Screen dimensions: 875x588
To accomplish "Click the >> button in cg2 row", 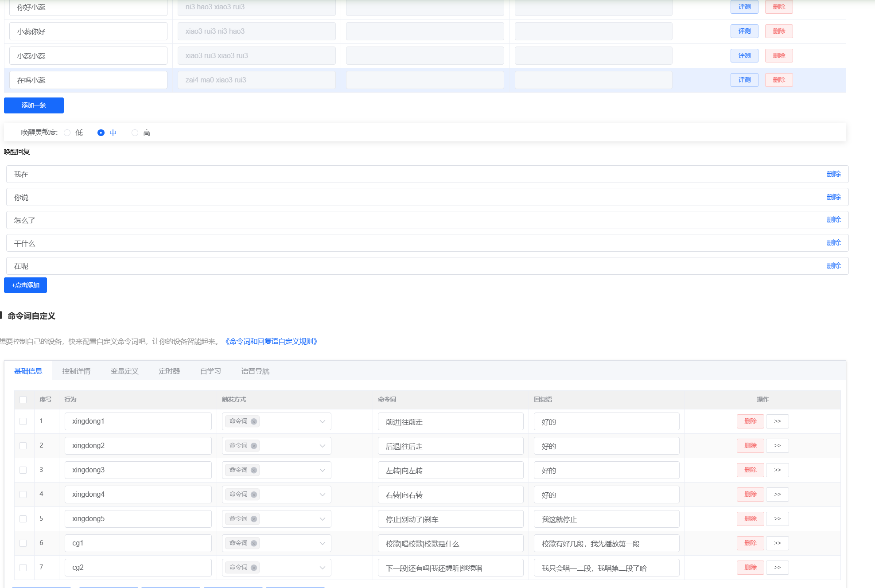I will [778, 568].
